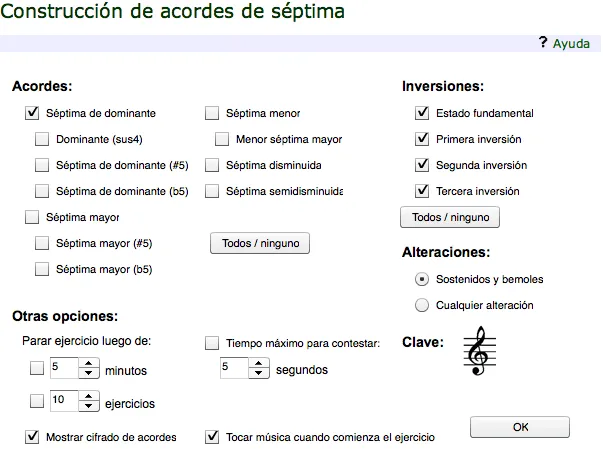Uncheck Mostrar cifrado de acordes
The height and width of the screenshot is (449, 603).
(32, 437)
